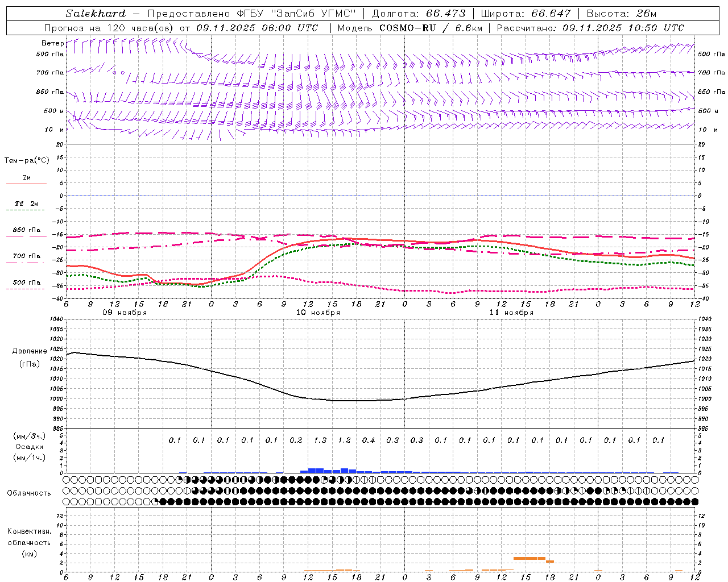The height and width of the screenshot is (582, 728).
Task: Select the '09 ноября' date label
Action: click(x=125, y=313)
